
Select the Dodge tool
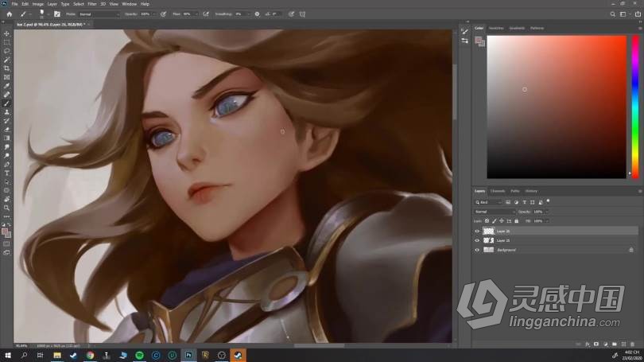pyautogui.click(x=6, y=155)
